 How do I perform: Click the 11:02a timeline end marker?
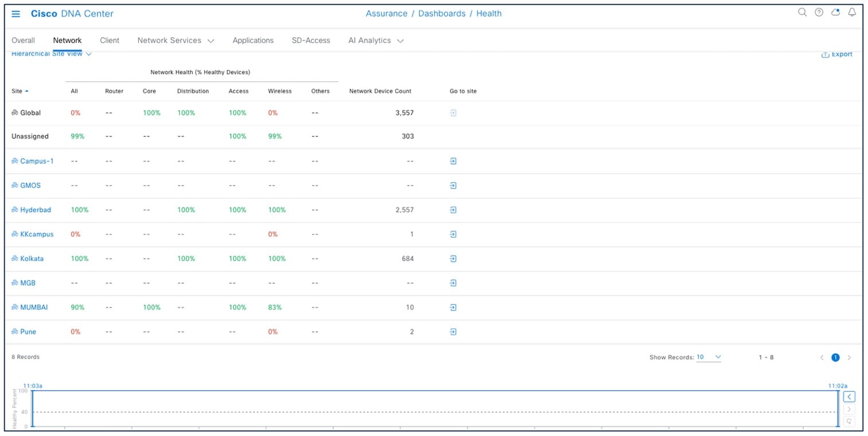click(838, 386)
